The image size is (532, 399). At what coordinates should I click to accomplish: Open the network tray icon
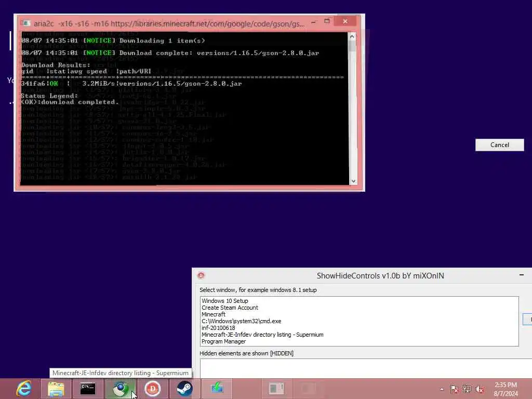tap(467, 389)
